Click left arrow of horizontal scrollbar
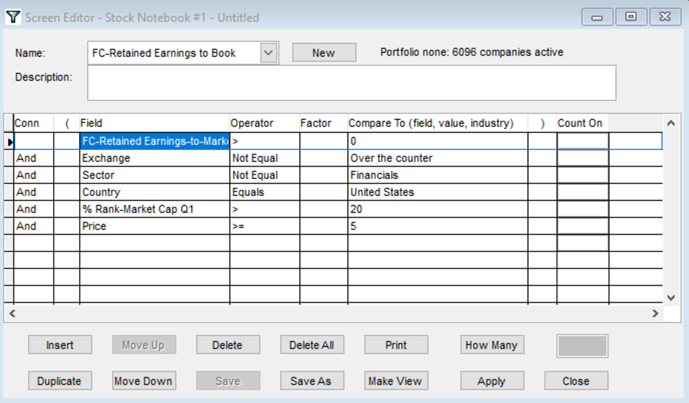The image size is (689, 403). tap(12, 313)
